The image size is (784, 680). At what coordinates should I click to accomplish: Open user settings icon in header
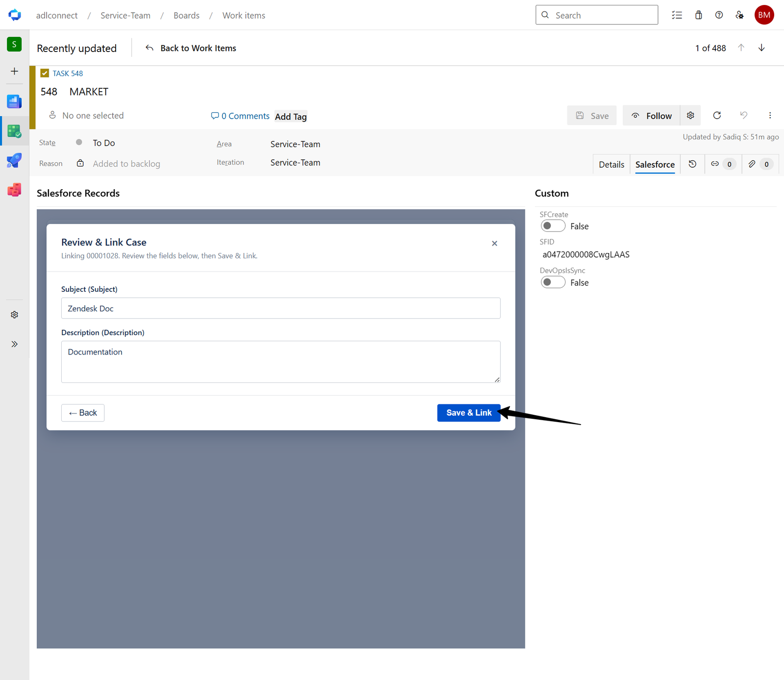pyautogui.click(x=740, y=15)
